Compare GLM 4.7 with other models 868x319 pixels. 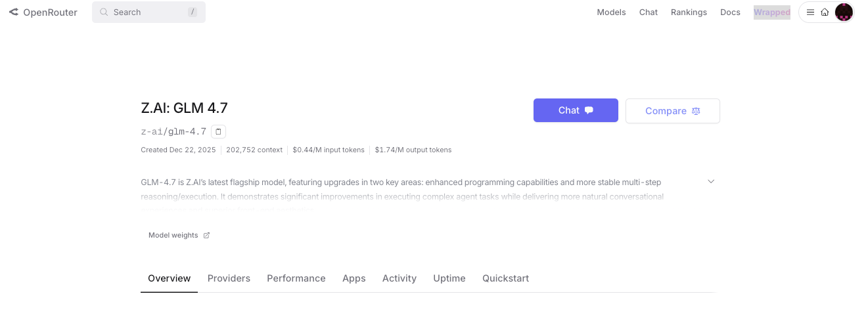(672, 111)
